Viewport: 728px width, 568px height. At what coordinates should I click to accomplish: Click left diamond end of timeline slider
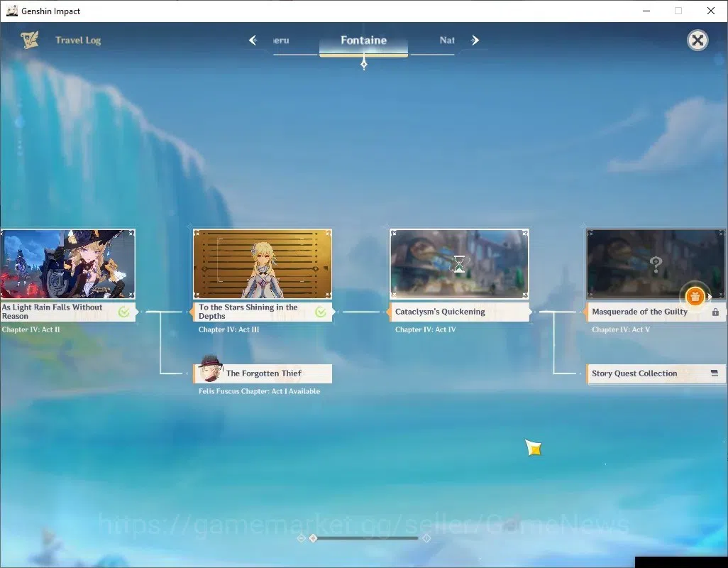(301, 537)
